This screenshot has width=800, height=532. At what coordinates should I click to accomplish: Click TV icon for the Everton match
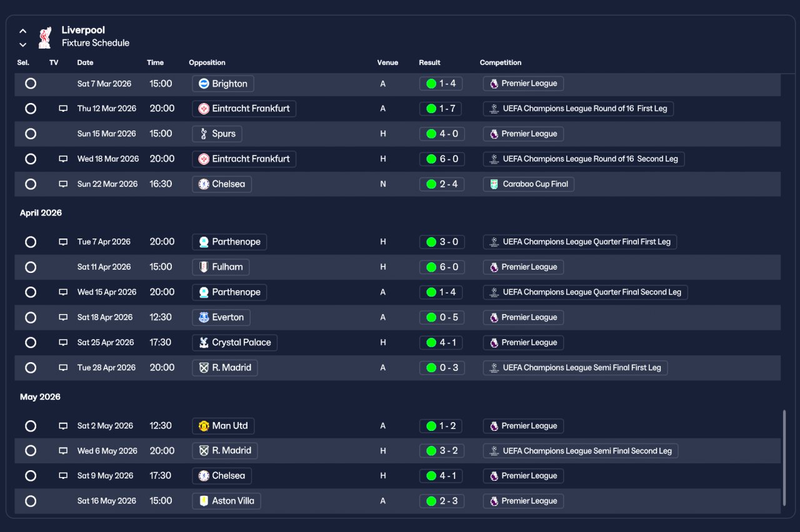[63, 317]
